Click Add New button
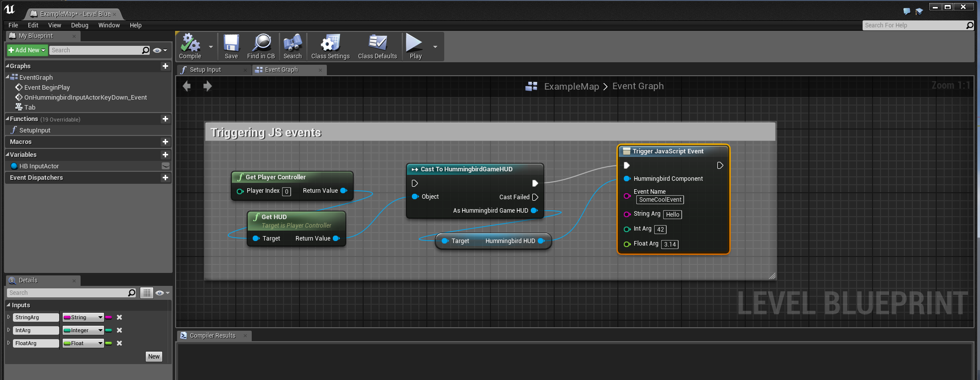 (27, 50)
